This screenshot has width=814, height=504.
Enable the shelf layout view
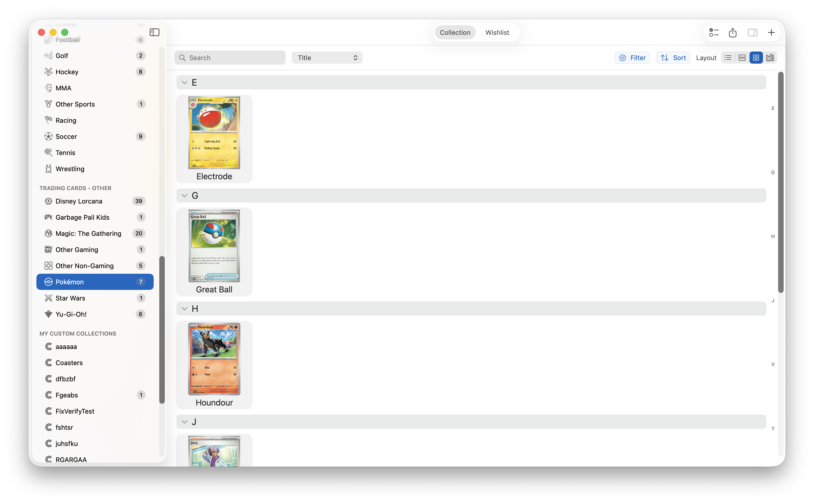pos(770,57)
